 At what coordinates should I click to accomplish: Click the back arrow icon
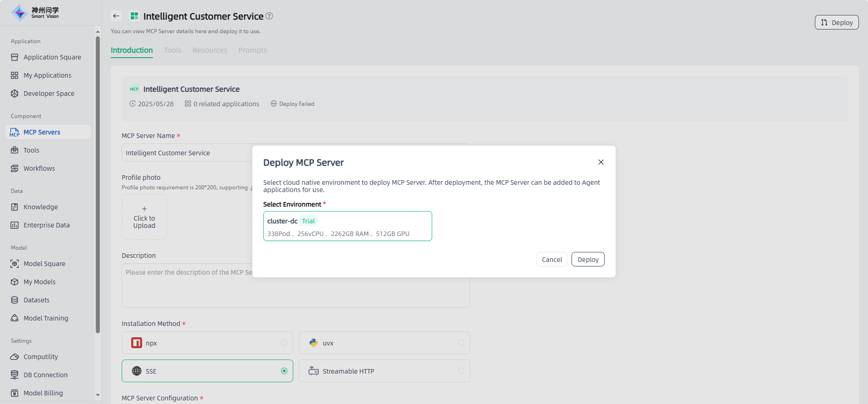116,16
